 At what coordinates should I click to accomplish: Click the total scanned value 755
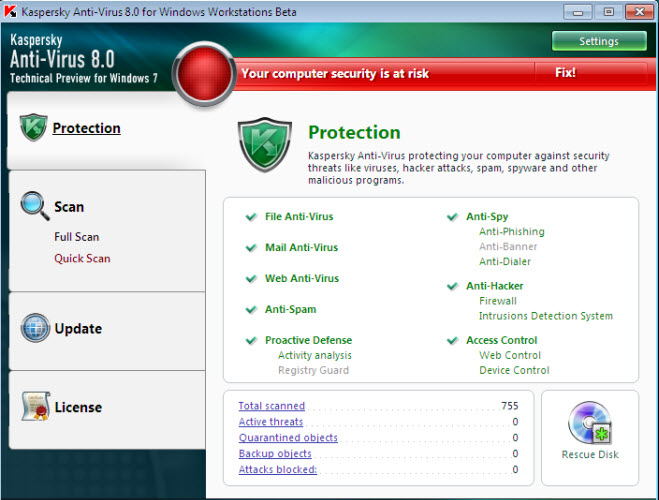coord(509,406)
